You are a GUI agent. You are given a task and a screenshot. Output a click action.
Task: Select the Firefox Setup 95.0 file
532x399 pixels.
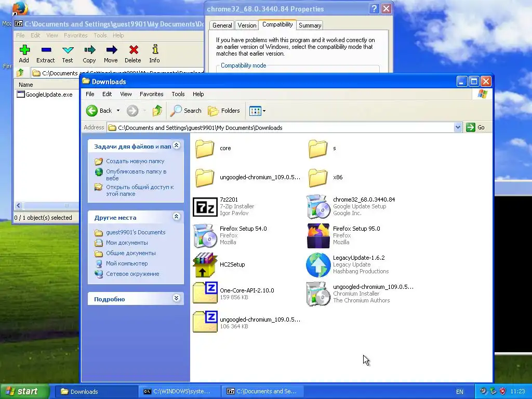click(x=343, y=235)
